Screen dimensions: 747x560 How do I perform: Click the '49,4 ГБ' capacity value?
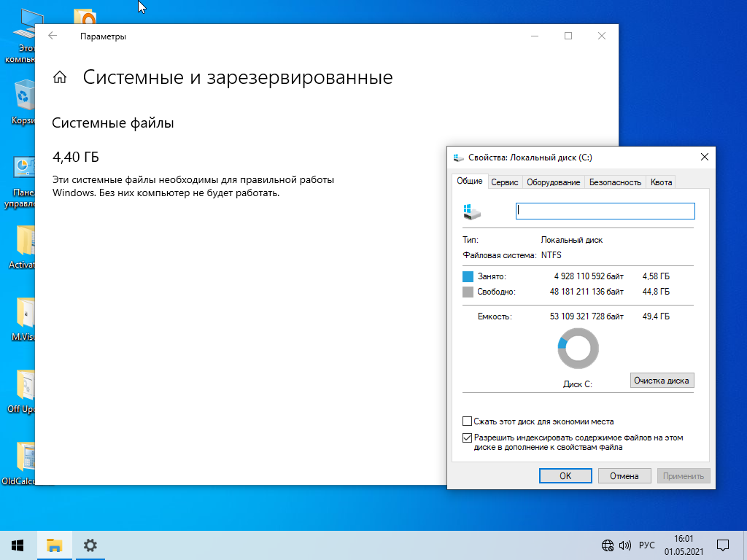(656, 316)
